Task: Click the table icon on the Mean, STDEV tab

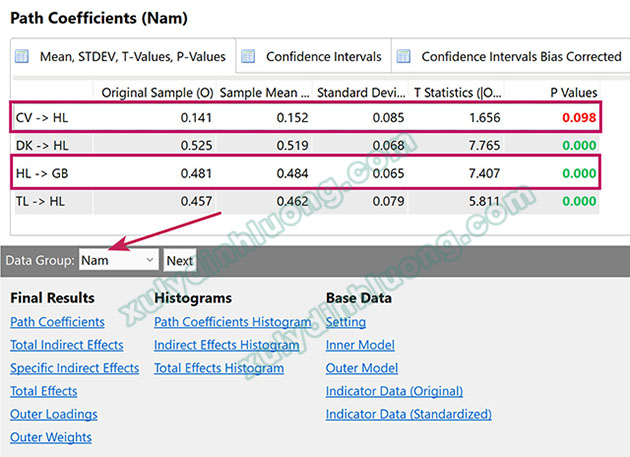Action: coord(23,57)
